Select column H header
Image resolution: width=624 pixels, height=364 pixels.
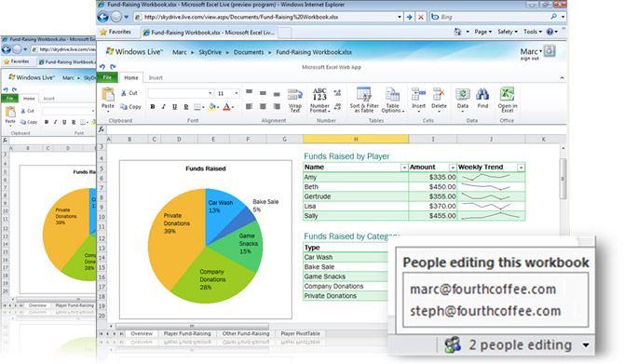pos(356,140)
